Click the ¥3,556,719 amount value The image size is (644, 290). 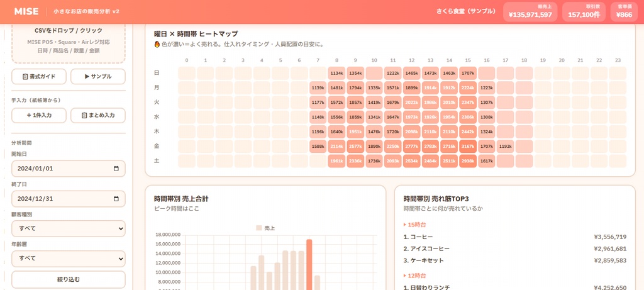click(610, 237)
